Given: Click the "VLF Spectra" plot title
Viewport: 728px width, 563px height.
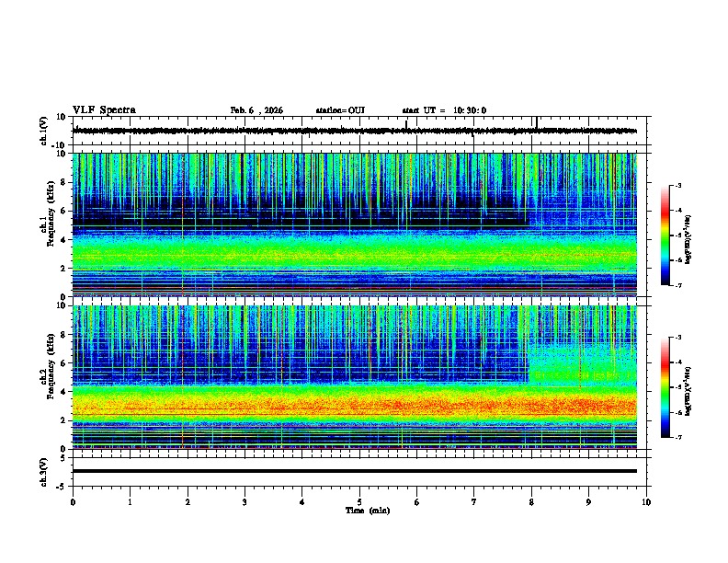Looking at the screenshot, I should point(104,110).
